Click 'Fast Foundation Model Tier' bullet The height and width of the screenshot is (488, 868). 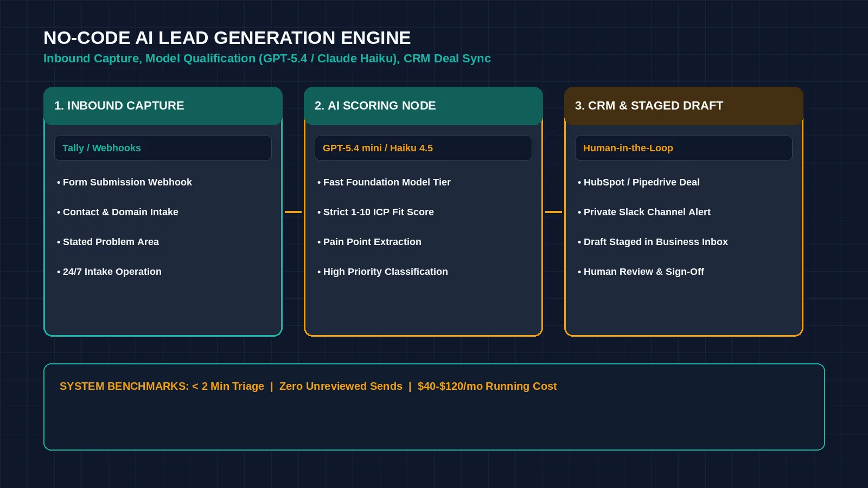[x=384, y=182]
